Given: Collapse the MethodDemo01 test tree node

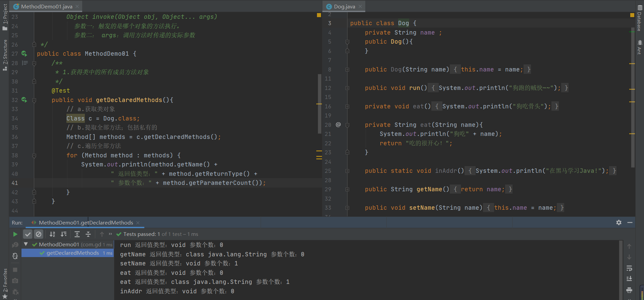Looking at the screenshot, I should pos(26,244).
